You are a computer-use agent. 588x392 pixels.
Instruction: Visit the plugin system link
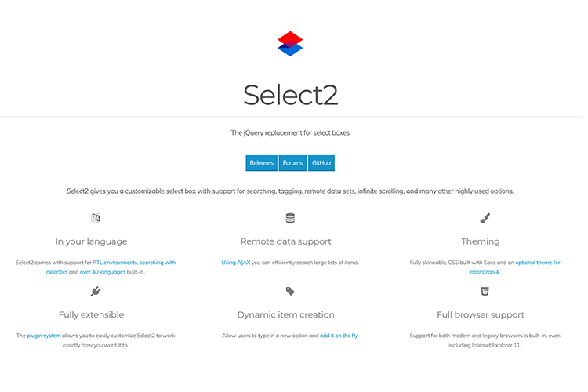(x=44, y=335)
